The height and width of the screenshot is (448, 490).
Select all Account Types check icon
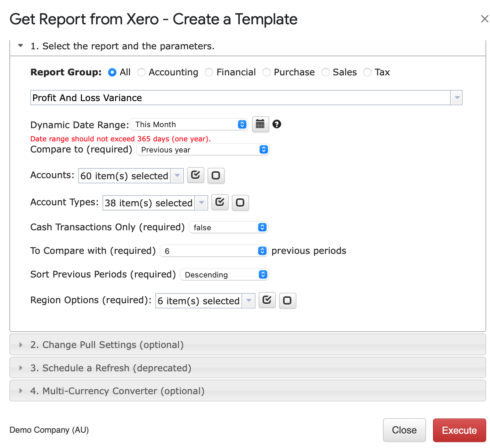220,202
